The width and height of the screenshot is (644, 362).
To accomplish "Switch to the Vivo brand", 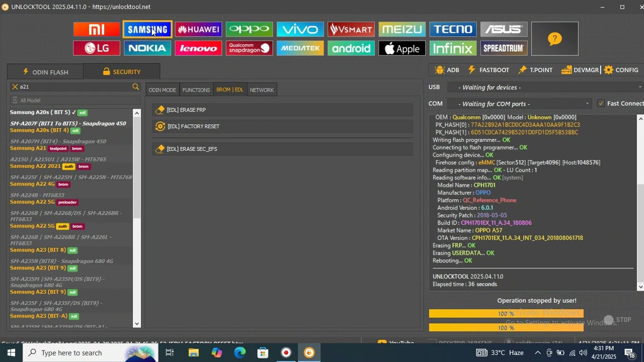I will click(300, 29).
